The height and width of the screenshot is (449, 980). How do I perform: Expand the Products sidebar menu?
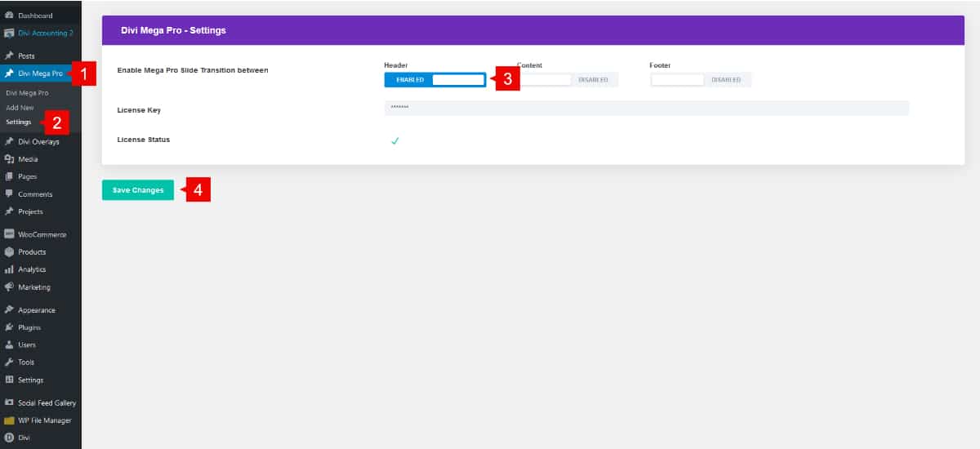pos(32,252)
